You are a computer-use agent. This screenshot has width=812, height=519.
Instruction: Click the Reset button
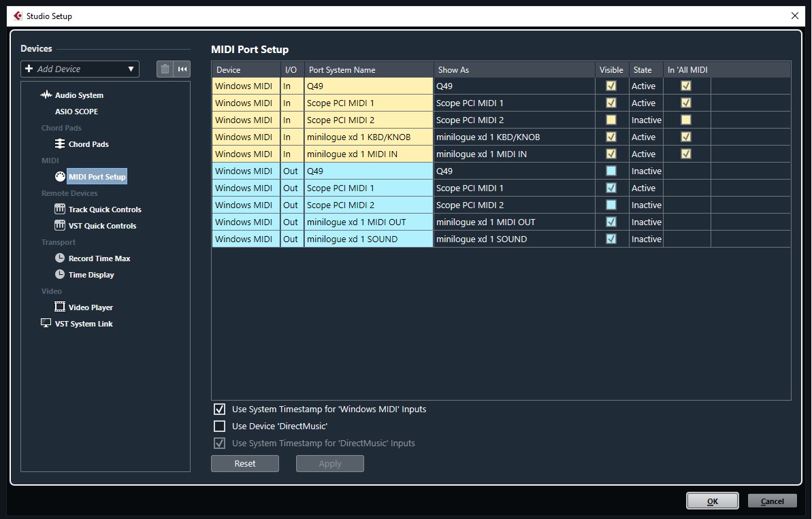(x=245, y=464)
